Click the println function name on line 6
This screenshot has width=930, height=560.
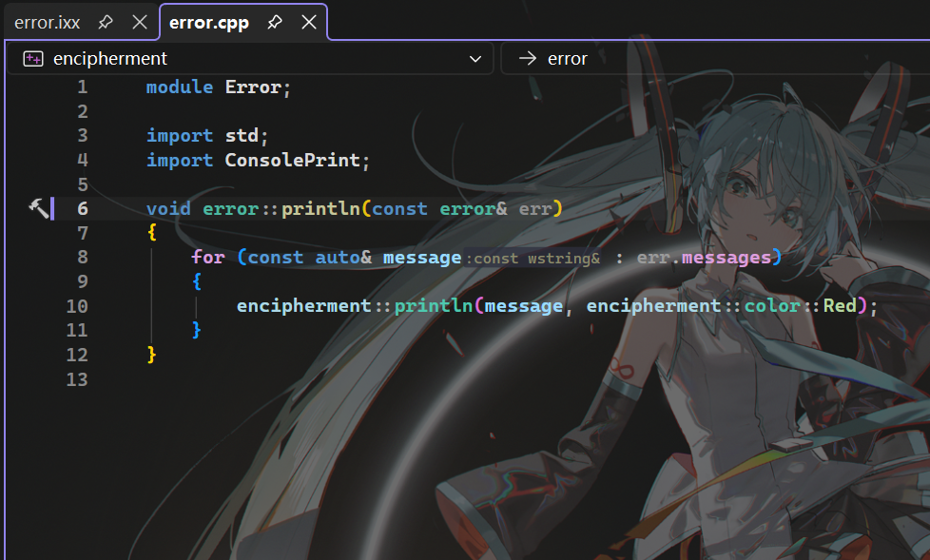click(x=320, y=209)
